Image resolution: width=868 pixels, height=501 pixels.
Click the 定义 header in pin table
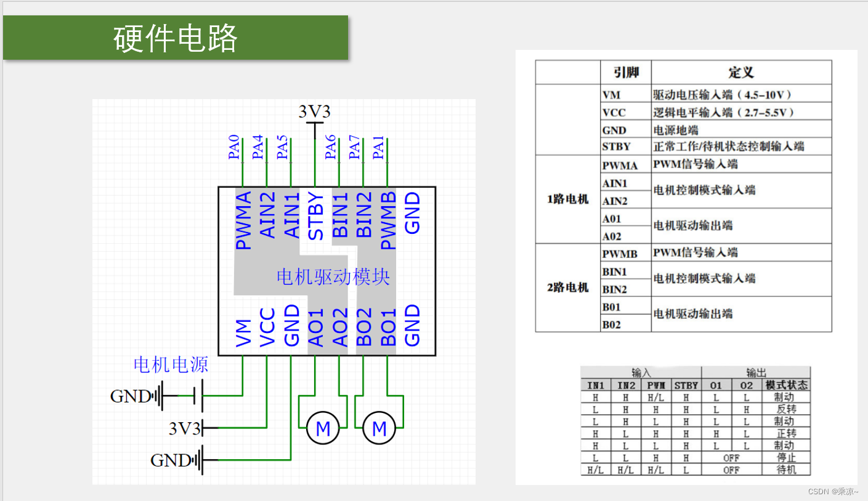click(x=741, y=73)
